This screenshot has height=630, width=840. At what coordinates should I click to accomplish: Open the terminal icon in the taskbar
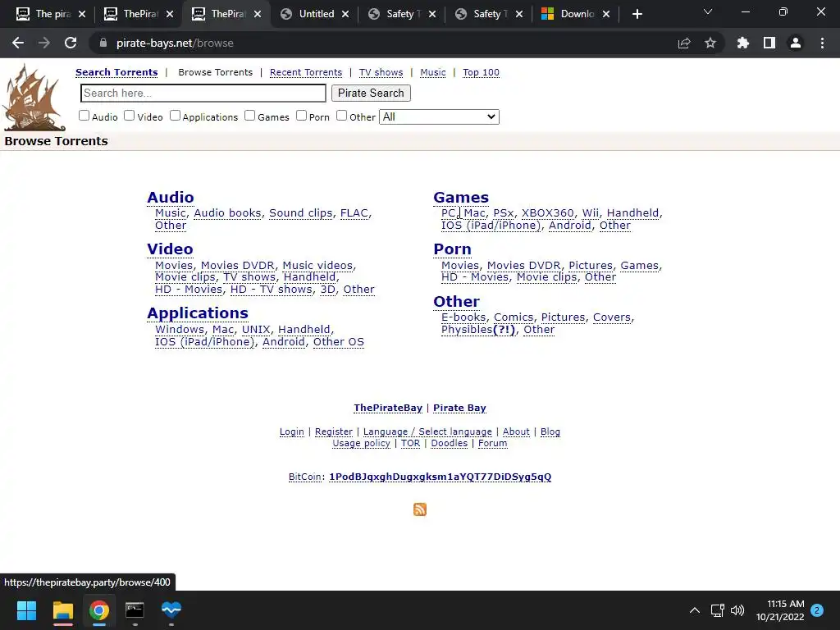[x=135, y=610]
